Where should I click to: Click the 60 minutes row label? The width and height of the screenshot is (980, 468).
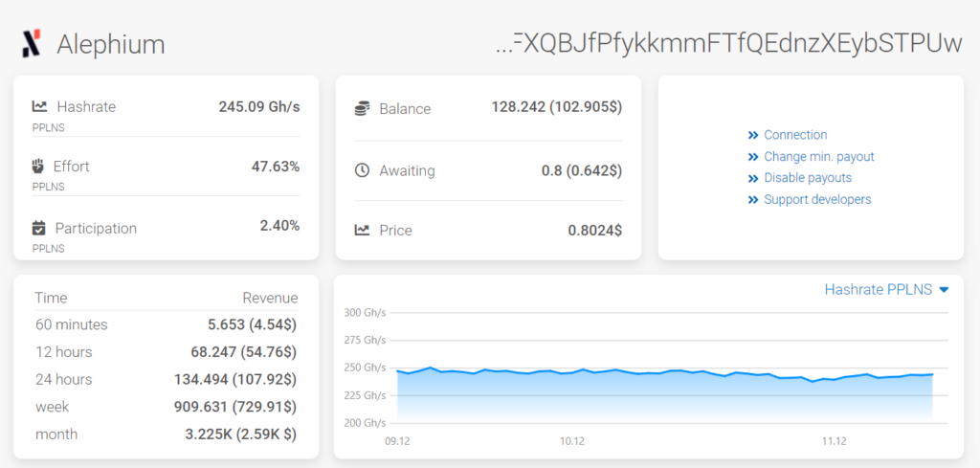point(71,324)
